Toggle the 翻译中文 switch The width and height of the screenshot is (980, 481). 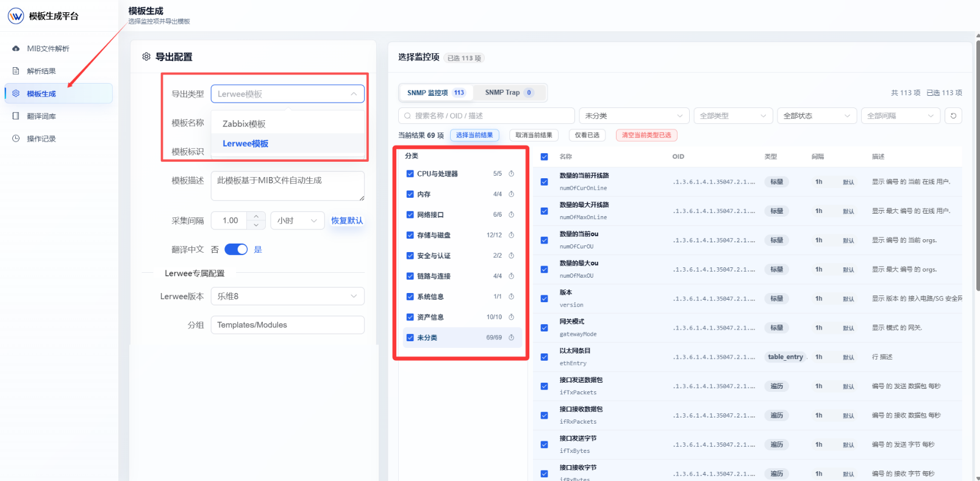tap(236, 249)
